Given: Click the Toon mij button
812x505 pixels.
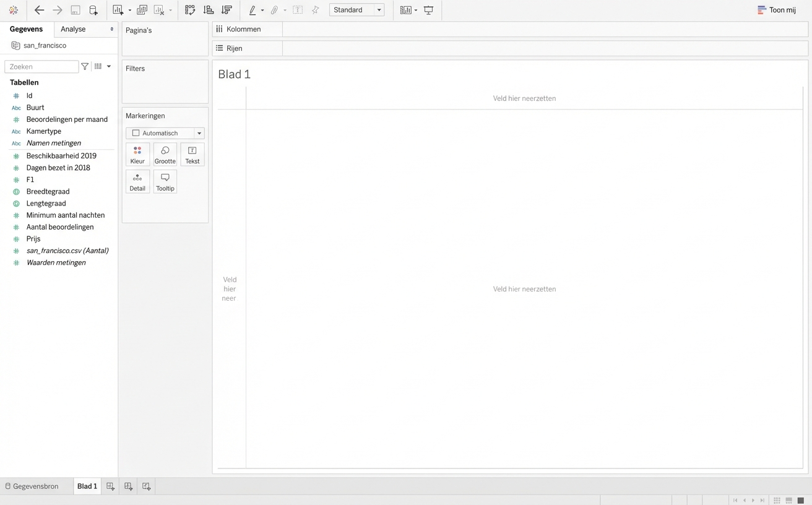Looking at the screenshot, I should (776, 10).
